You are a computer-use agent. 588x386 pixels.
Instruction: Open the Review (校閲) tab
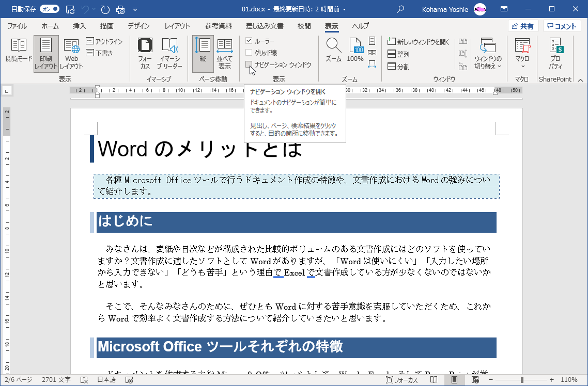[x=304, y=26]
